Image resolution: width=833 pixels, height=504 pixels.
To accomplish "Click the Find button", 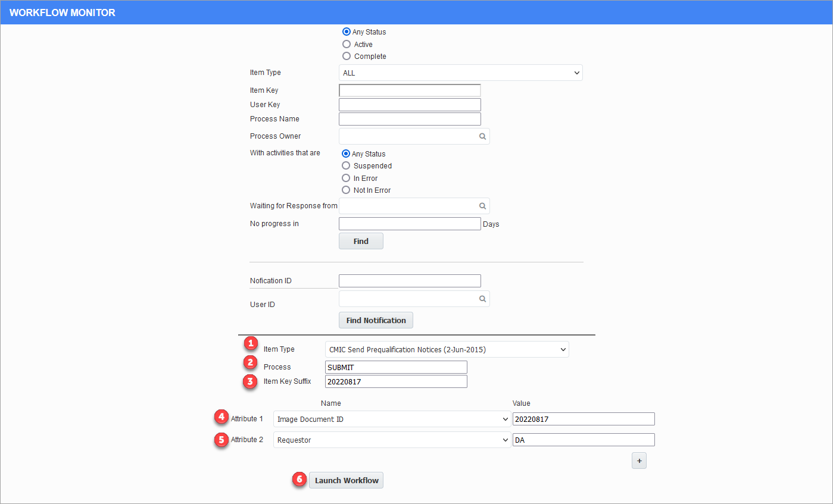I will coord(360,240).
